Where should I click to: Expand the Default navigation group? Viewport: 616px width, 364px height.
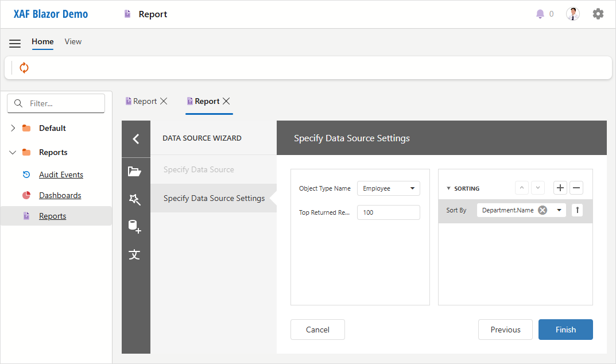coord(13,128)
